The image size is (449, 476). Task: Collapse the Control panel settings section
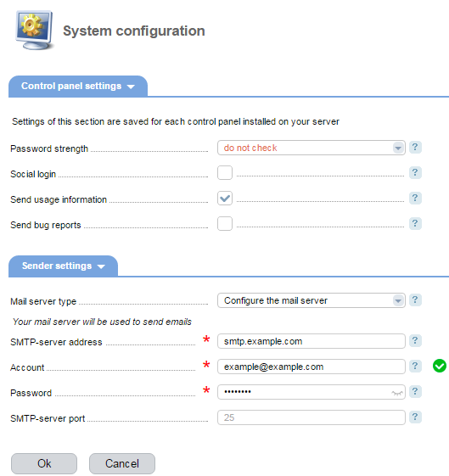point(78,87)
